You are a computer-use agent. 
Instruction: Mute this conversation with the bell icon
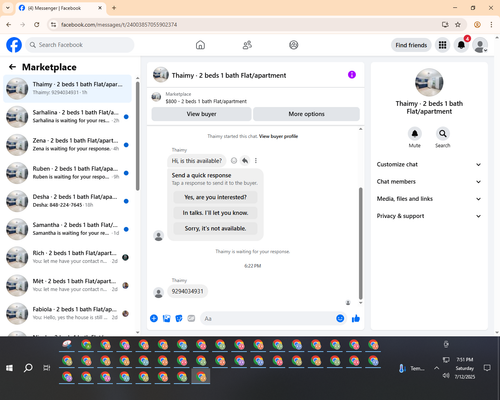(415, 134)
